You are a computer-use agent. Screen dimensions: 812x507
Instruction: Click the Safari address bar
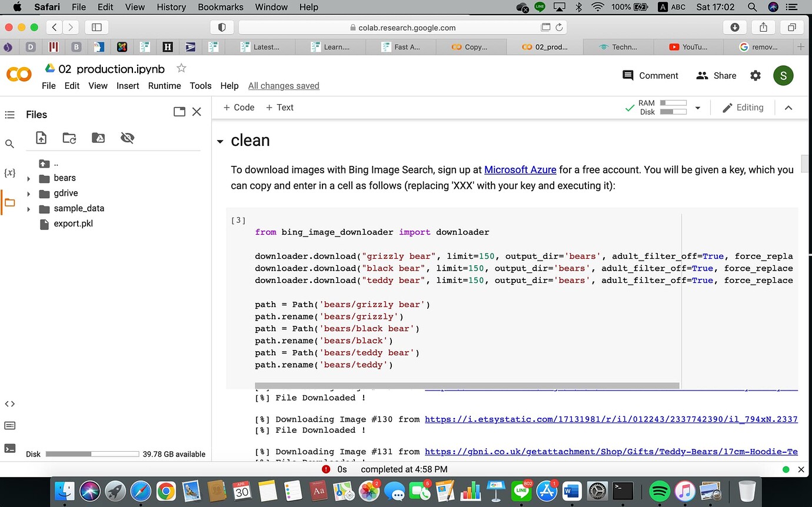pos(402,27)
